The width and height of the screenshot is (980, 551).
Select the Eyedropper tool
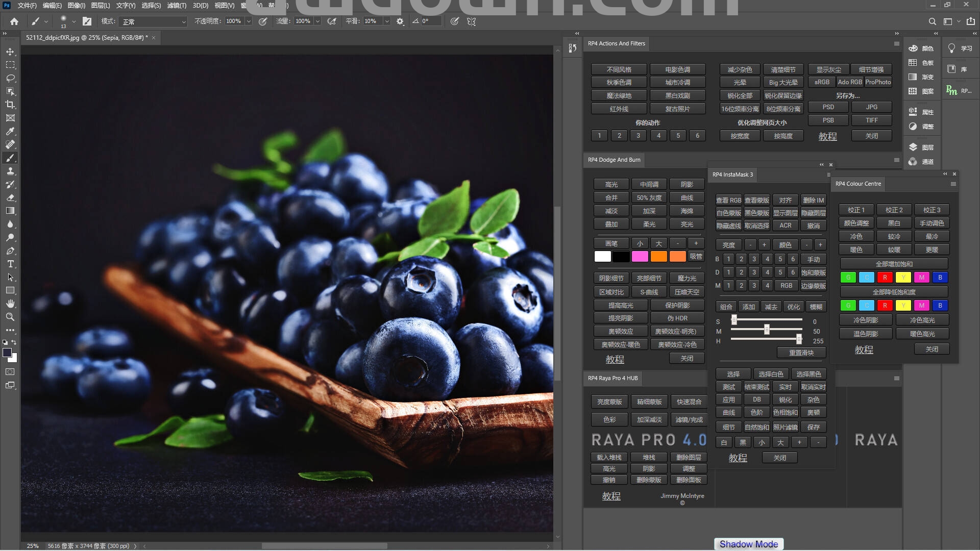[10, 131]
